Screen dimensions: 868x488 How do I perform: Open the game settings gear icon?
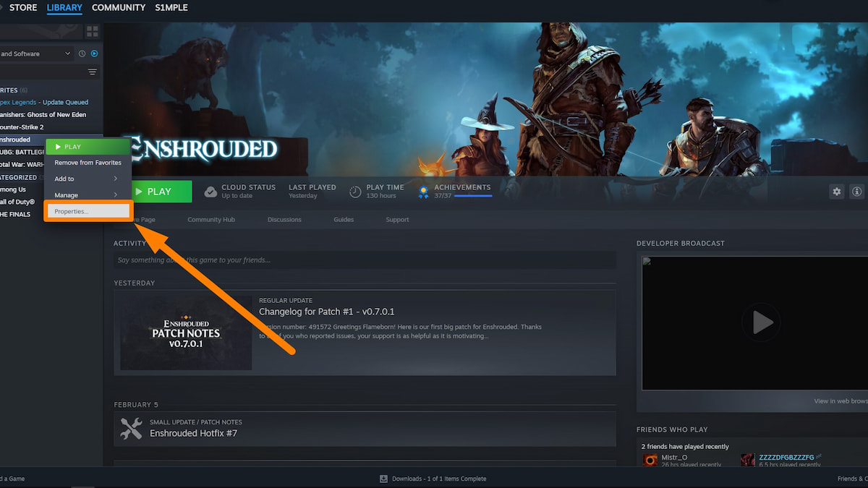(836, 191)
